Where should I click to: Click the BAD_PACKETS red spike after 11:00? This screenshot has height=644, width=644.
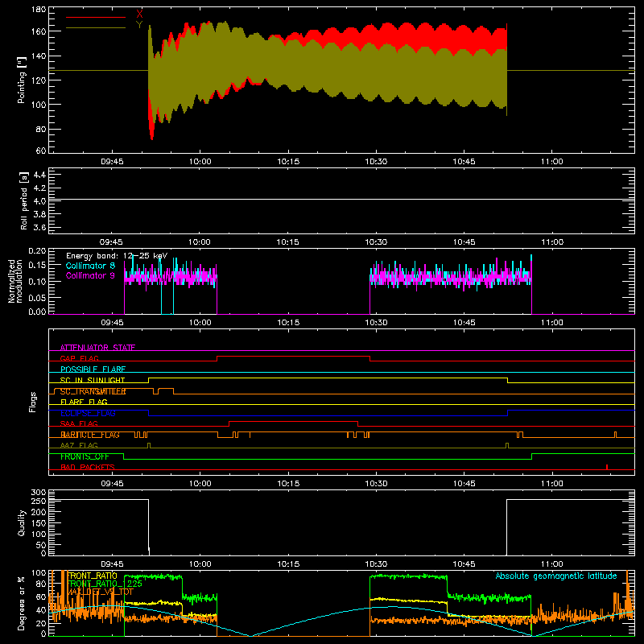click(x=607, y=467)
